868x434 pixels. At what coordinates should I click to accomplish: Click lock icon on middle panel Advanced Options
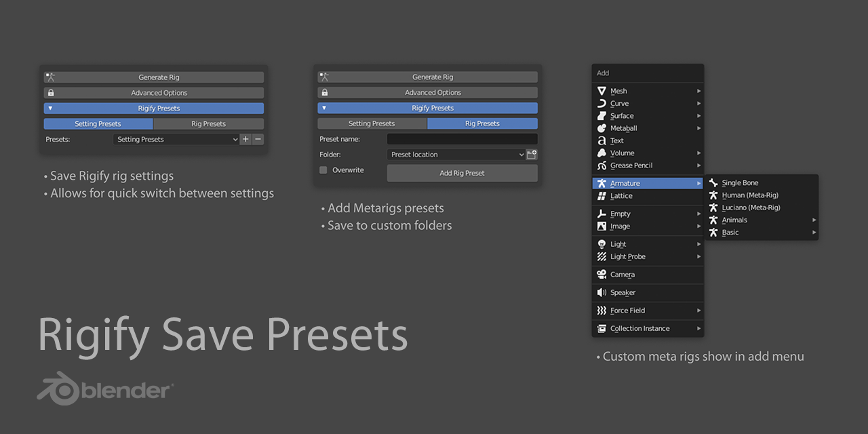pos(325,92)
